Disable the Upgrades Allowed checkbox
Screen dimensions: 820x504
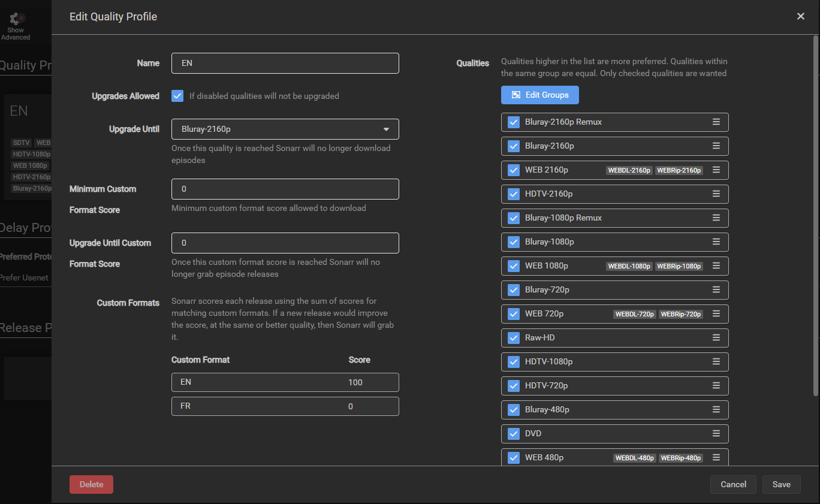click(x=177, y=96)
